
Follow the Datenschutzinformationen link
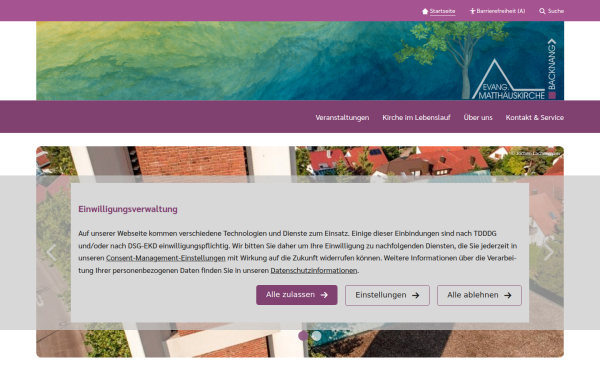pyautogui.click(x=314, y=271)
